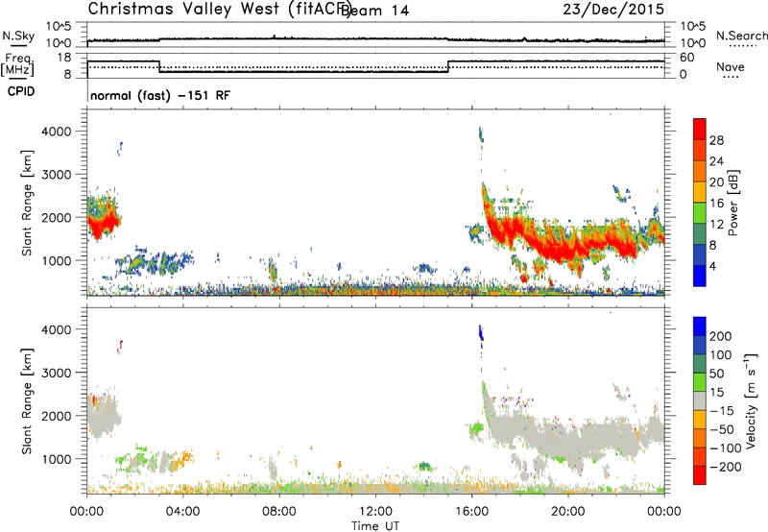Click the Power panel 'Slant Range [km]' label
The height and width of the screenshot is (532, 768).
(x=27, y=203)
